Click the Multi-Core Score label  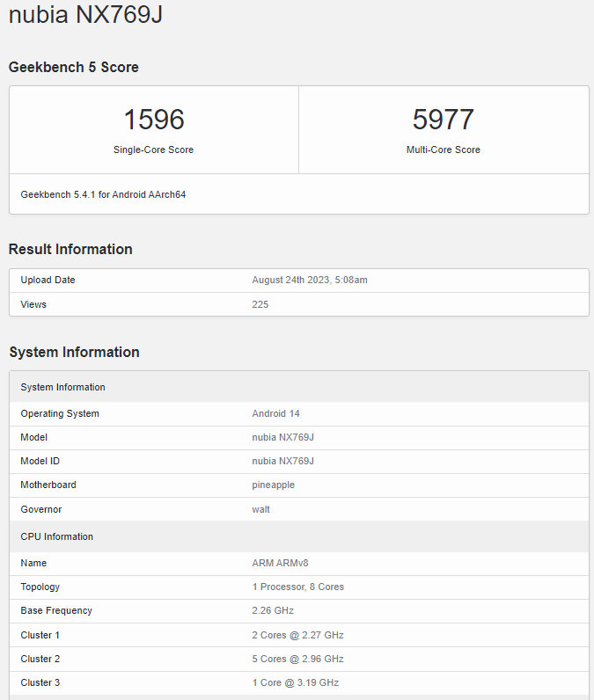click(x=443, y=149)
